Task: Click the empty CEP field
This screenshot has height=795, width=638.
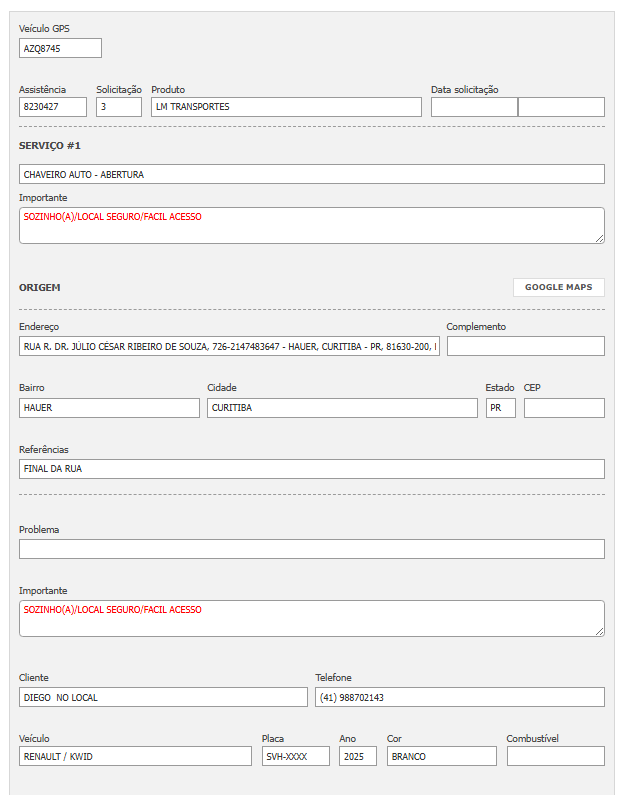Action: 564,408
